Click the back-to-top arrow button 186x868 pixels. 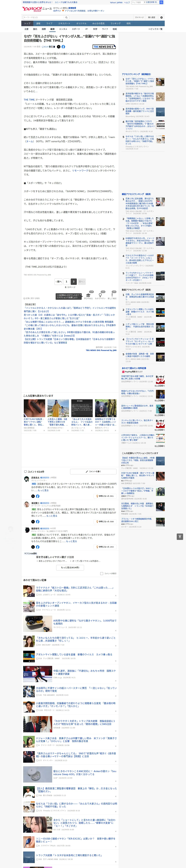(x=180, y=536)
